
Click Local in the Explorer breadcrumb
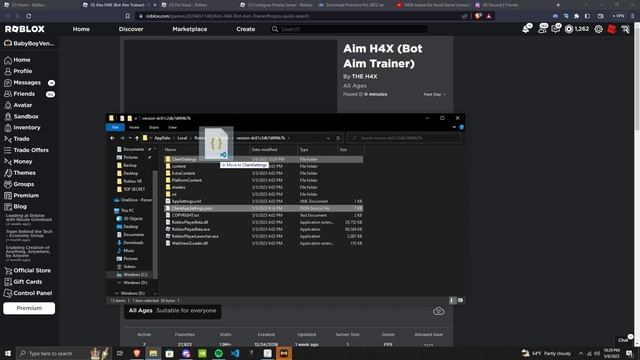coord(182,138)
